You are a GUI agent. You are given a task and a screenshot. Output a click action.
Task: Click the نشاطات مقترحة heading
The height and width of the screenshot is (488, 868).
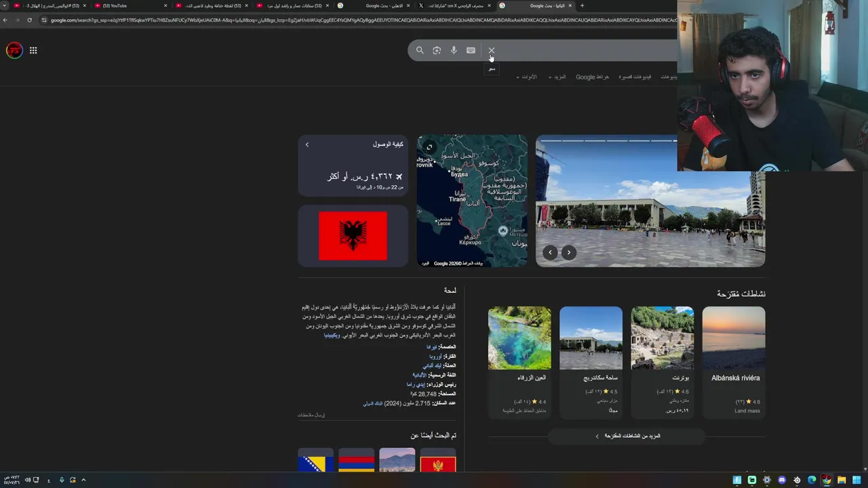741,293
